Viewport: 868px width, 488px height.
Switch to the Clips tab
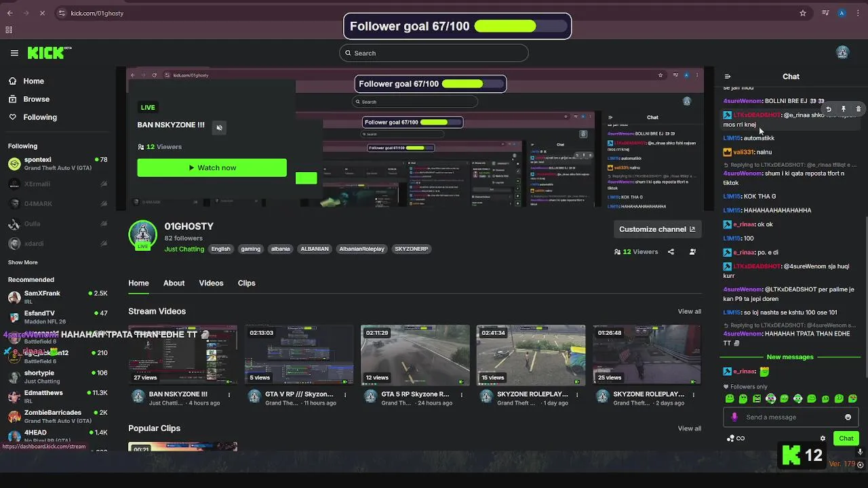tap(246, 283)
